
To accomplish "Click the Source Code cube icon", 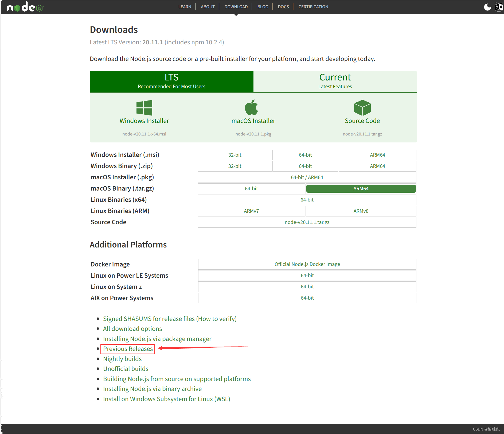I will pos(362,107).
